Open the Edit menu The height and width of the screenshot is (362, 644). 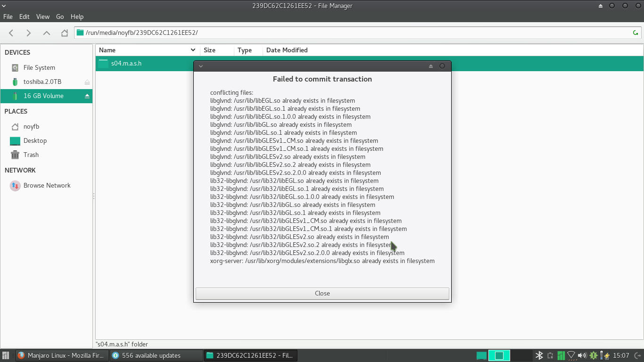[x=25, y=16]
